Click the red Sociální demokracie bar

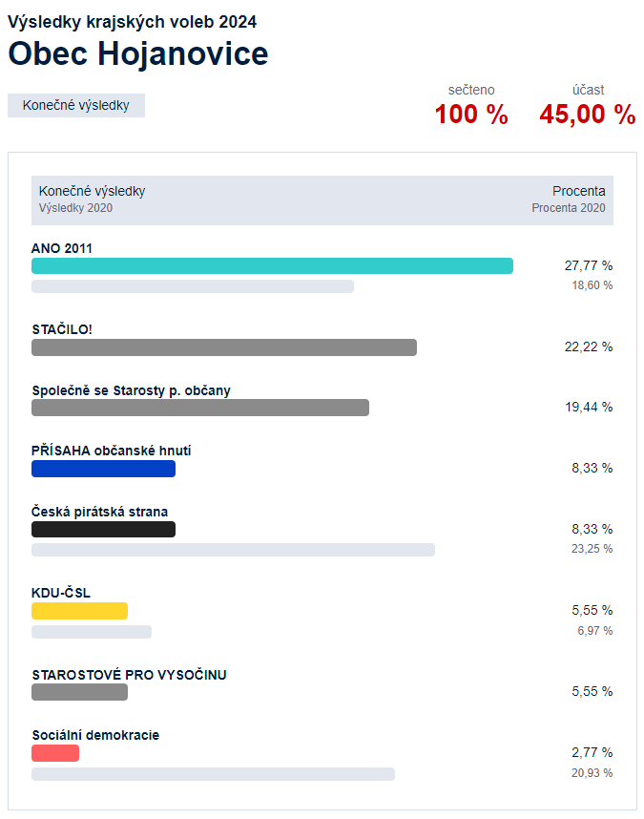click(55, 753)
